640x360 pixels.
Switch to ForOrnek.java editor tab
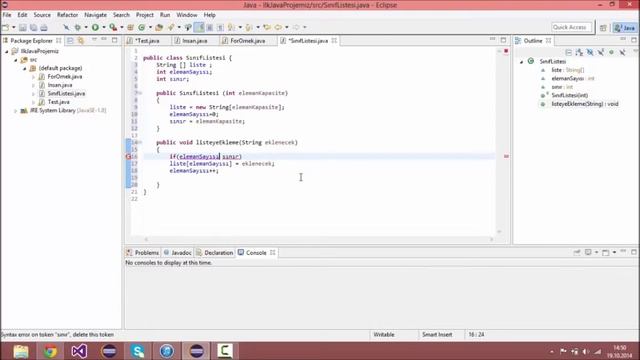(247, 41)
